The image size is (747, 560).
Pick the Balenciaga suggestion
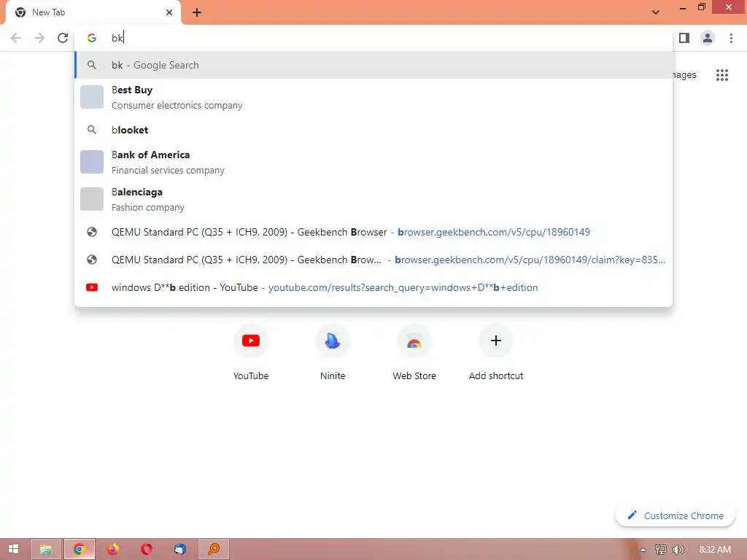click(x=373, y=200)
